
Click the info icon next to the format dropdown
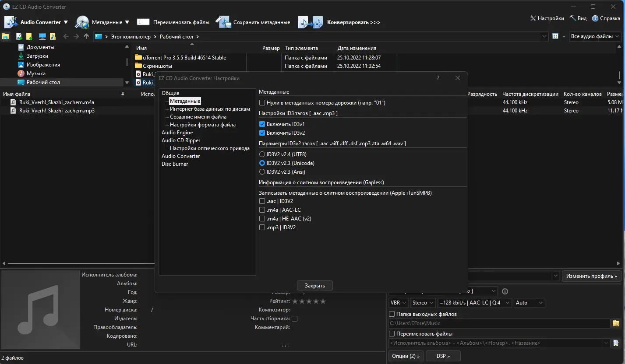coord(505,291)
